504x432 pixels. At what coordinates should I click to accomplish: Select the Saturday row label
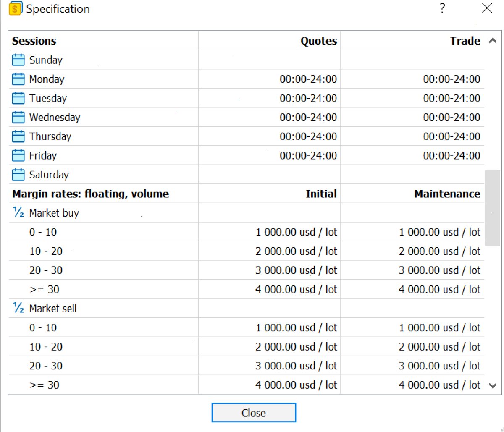pyautogui.click(x=49, y=175)
